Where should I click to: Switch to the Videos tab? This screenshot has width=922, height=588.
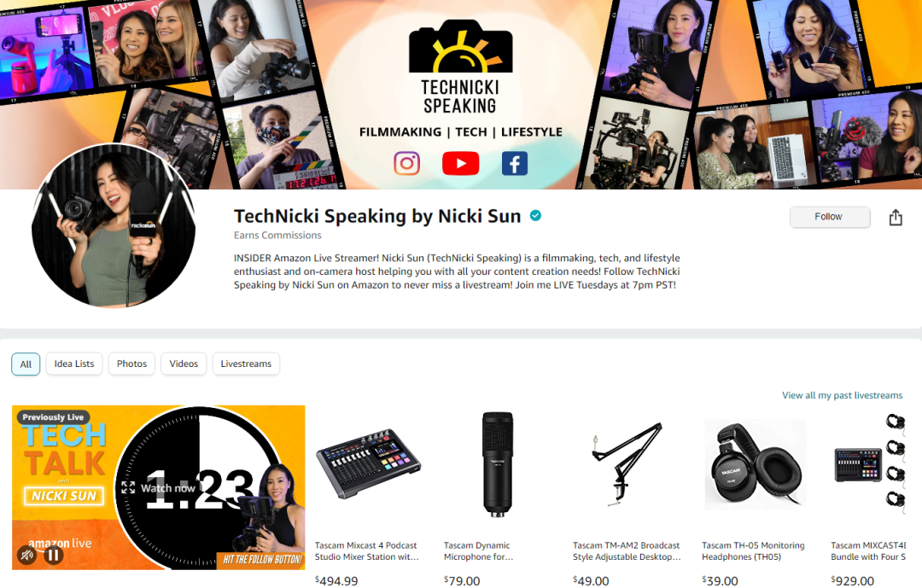click(x=184, y=364)
